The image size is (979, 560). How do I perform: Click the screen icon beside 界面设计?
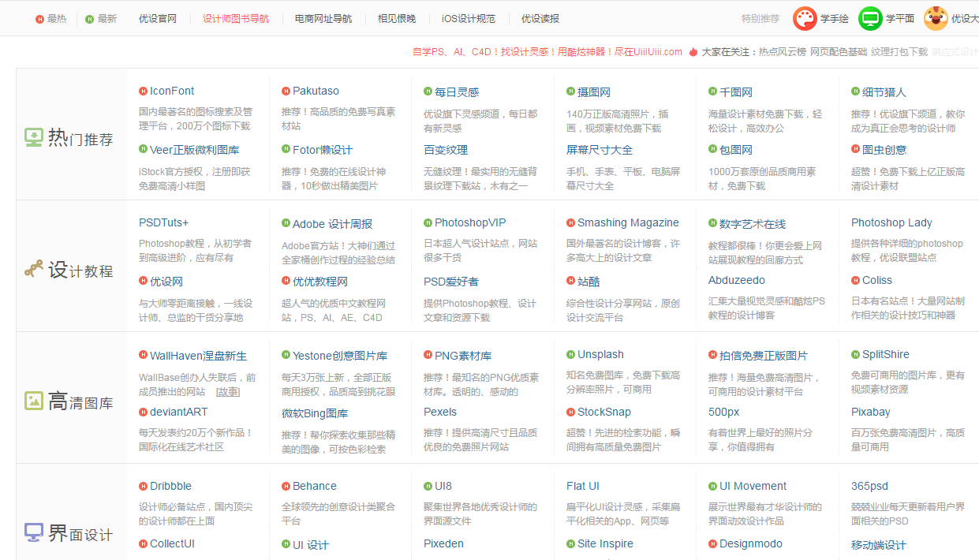[x=34, y=532]
